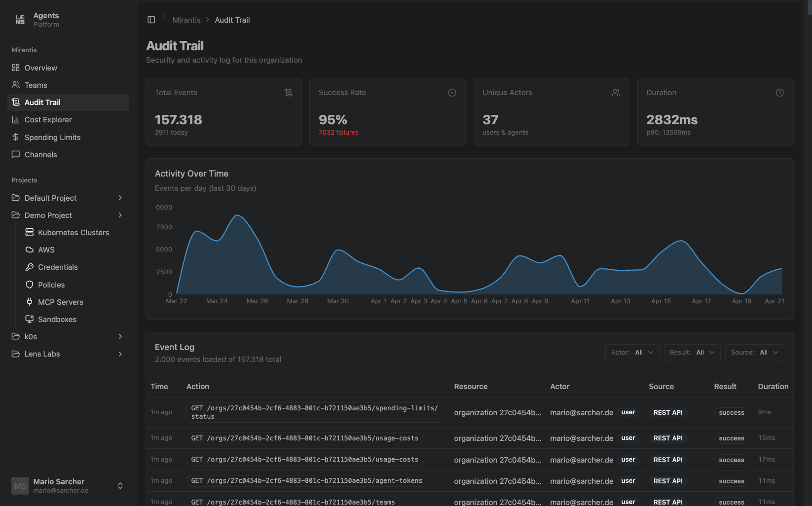Image resolution: width=812 pixels, height=506 pixels.
Task: Open the Source filter dropdown
Action: click(x=754, y=352)
